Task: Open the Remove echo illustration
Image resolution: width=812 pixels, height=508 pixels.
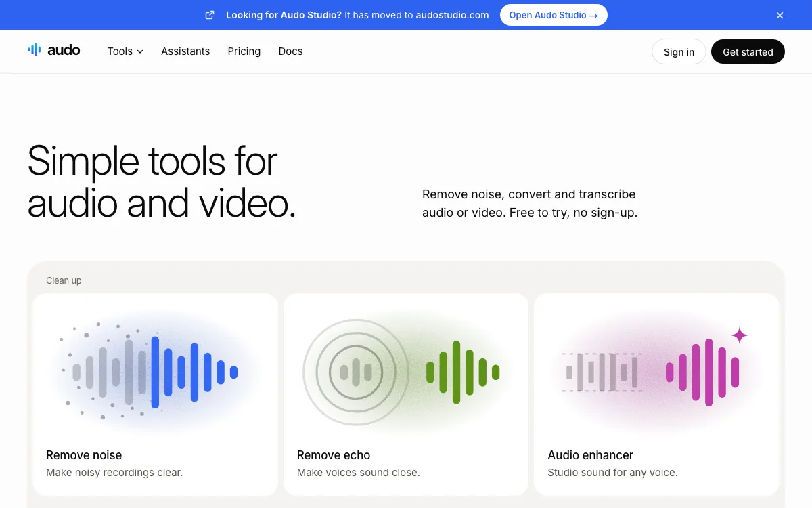Action: point(406,371)
